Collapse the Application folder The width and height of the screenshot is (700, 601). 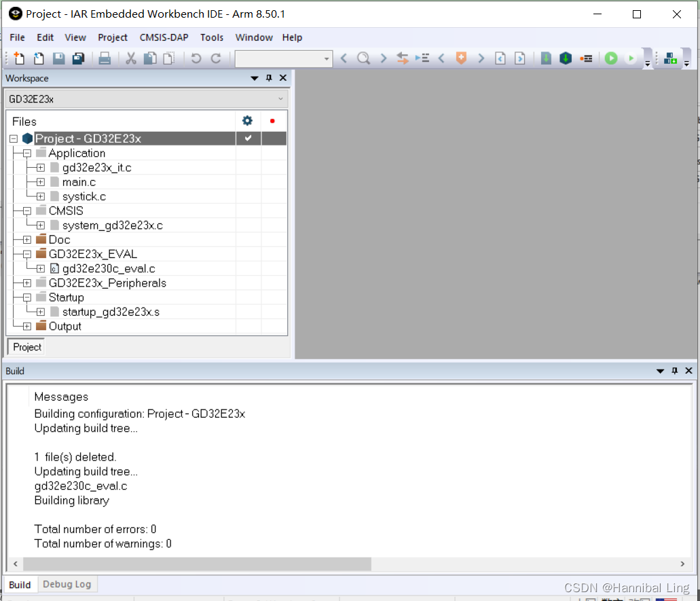tap(27, 153)
